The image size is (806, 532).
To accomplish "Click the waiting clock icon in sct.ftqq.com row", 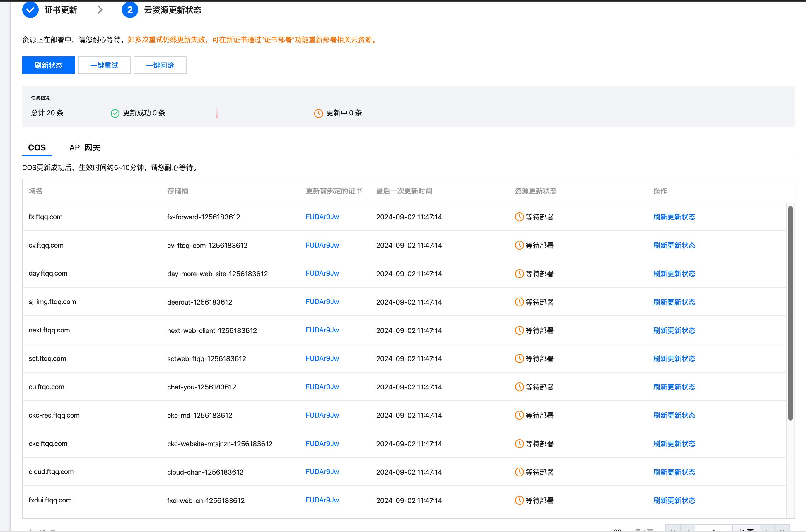I will 519,359.
